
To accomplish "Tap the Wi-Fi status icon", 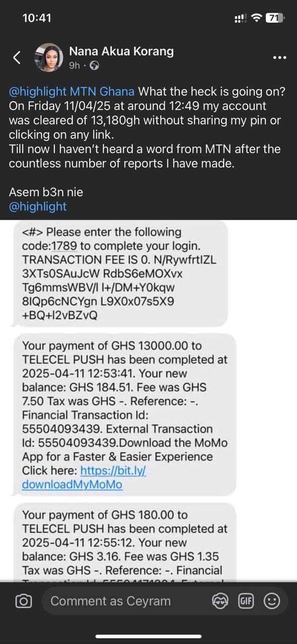I will 257,18.
